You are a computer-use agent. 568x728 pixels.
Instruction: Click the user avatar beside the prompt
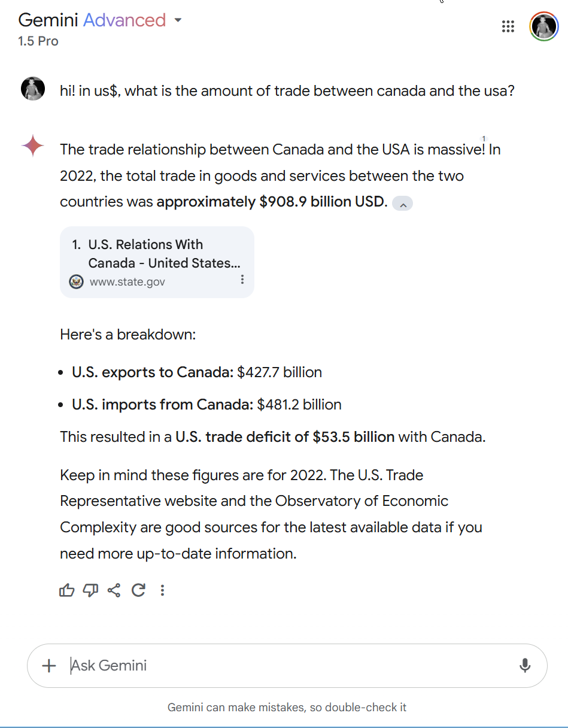(x=33, y=89)
